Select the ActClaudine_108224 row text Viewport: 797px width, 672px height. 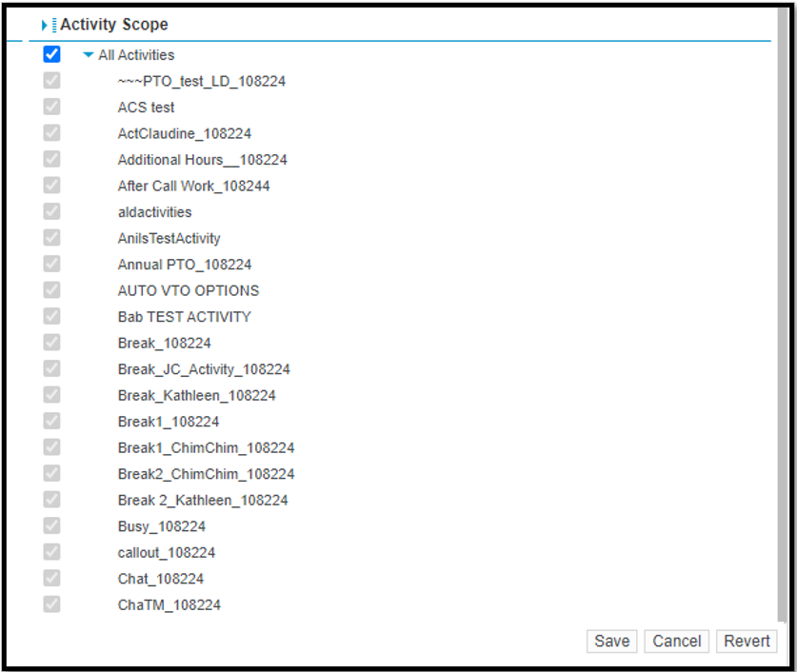tap(185, 133)
